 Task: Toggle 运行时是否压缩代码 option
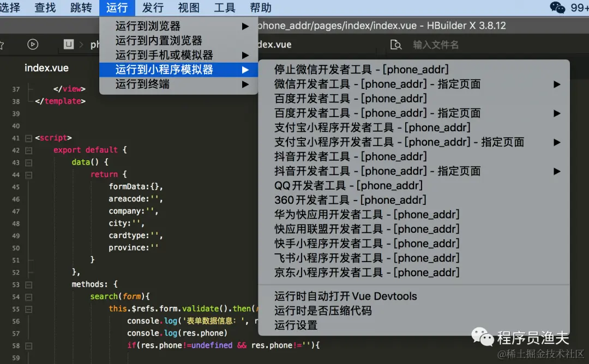point(414,311)
